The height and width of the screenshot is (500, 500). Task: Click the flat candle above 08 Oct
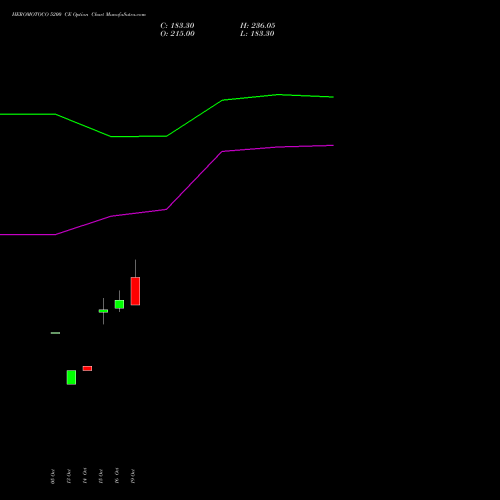pyautogui.click(x=55, y=333)
